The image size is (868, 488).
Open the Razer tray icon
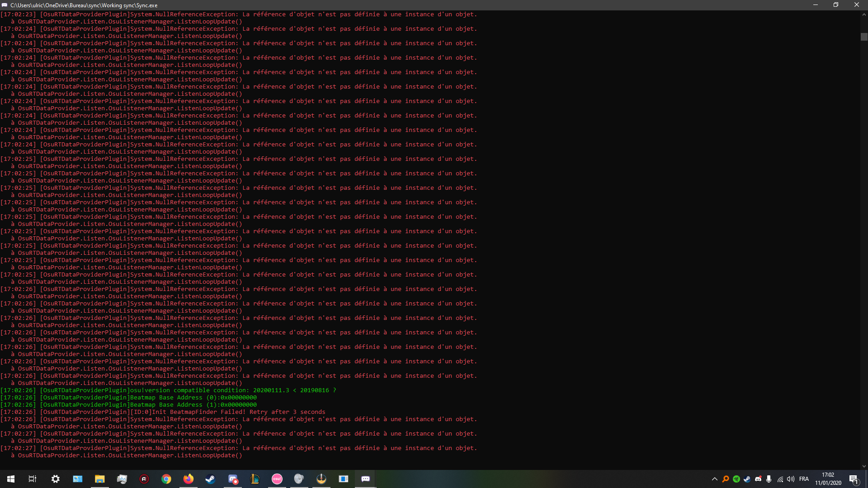[736, 479]
